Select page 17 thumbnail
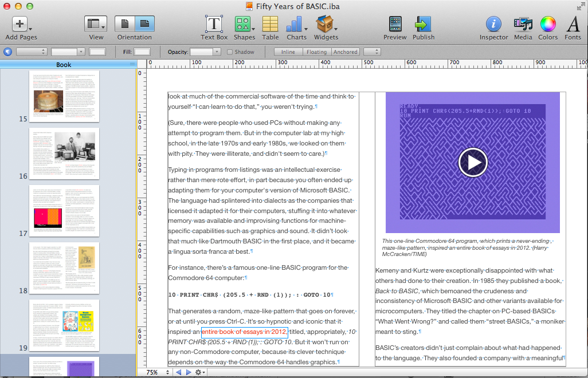588x378 pixels. pyautogui.click(x=64, y=211)
